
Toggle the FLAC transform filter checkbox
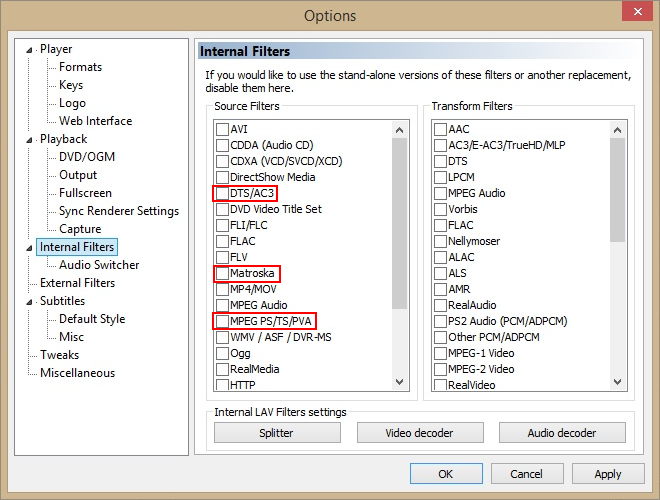[x=440, y=225]
